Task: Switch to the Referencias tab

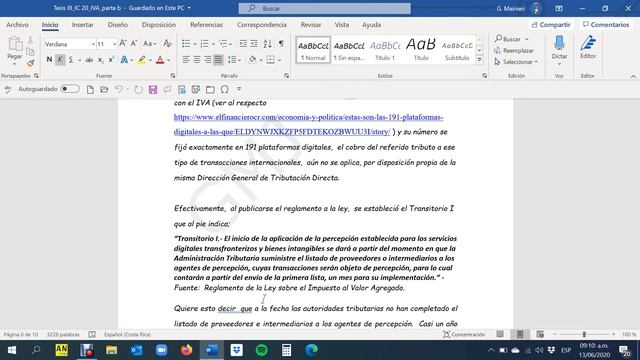Action: pyautogui.click(x=206, y=24)
